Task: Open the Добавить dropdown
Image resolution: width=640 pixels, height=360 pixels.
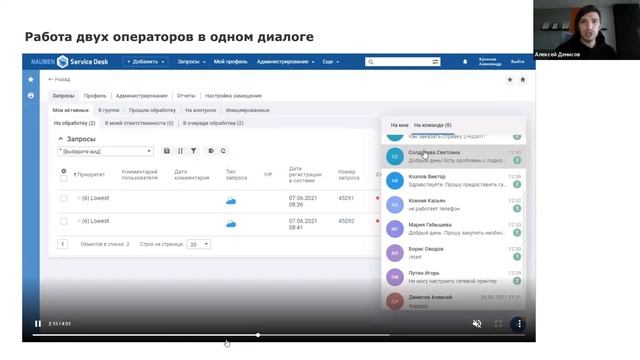Action: (145, 62)
